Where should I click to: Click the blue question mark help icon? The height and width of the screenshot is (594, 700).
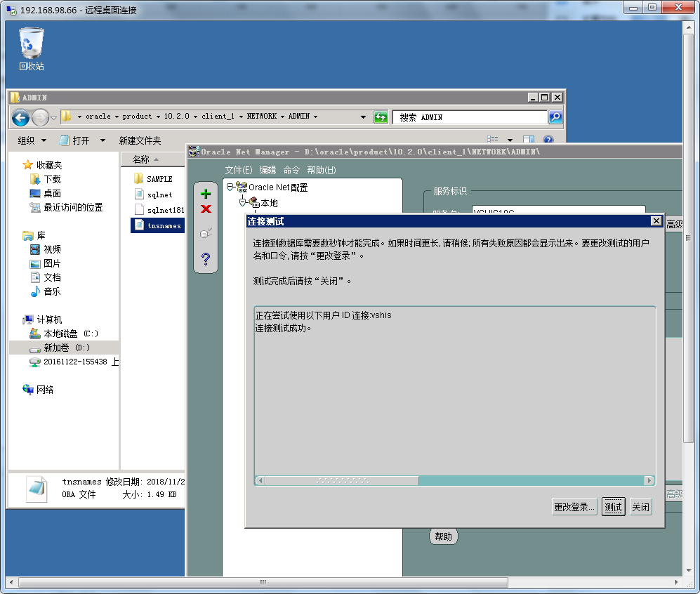[x=206, y=259]
